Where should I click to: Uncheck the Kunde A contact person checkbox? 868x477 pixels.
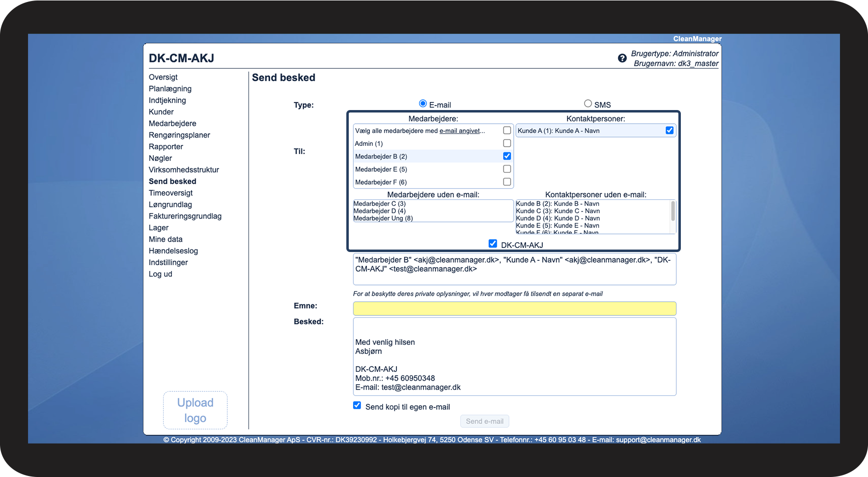[x=669, y=131]
